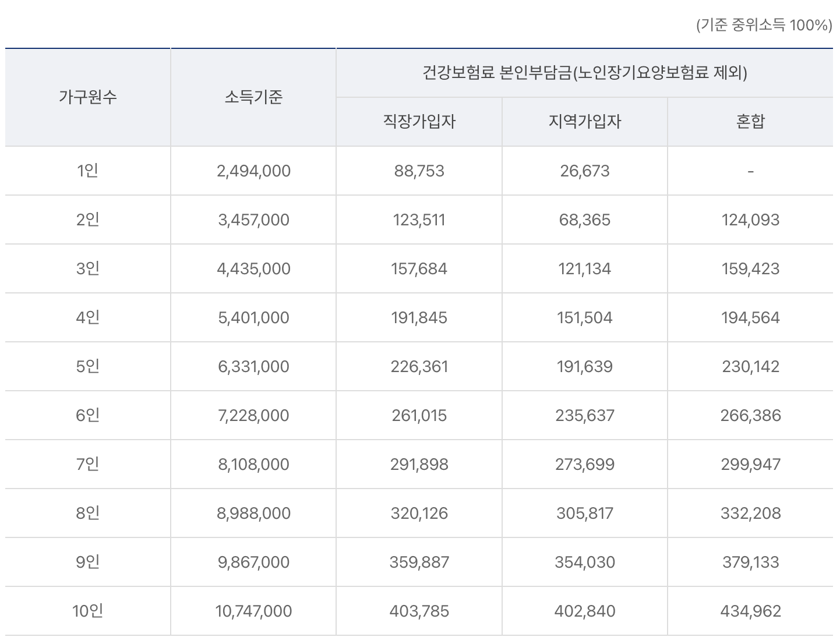Choose the 299,947 mixed value

coord(750,464)
